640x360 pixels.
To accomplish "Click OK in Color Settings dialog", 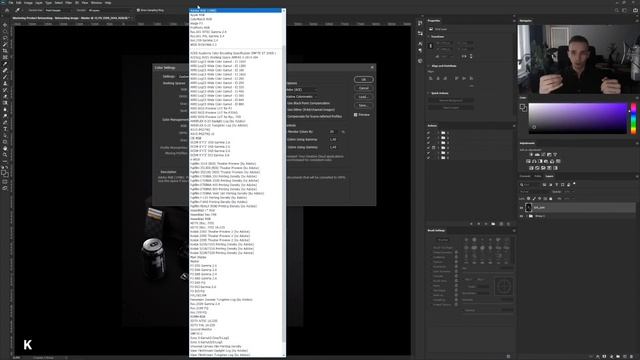I will click(364, 80).
